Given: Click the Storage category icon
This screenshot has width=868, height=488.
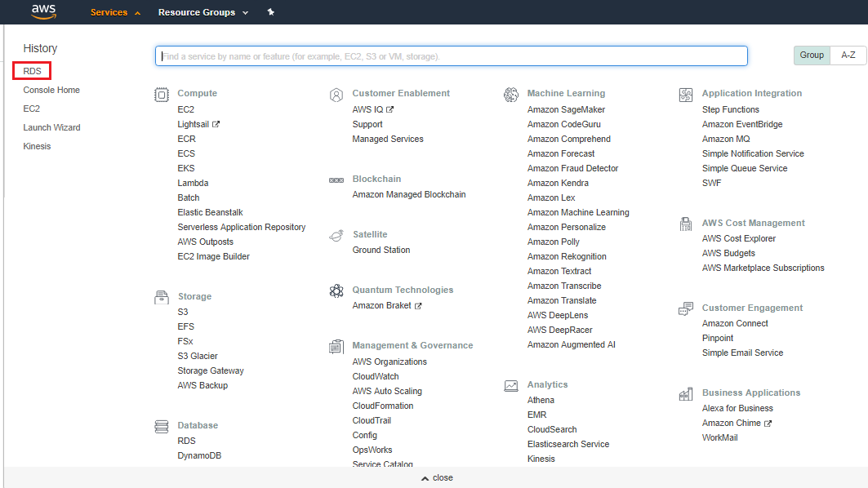Looking at the screenshot, I should pos(162,297).
